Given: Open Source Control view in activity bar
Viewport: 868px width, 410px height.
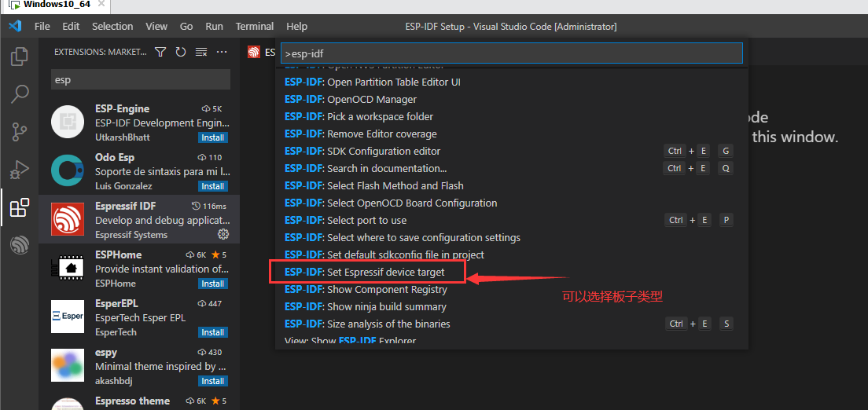Looking at the screenshot, I should 19,131.
